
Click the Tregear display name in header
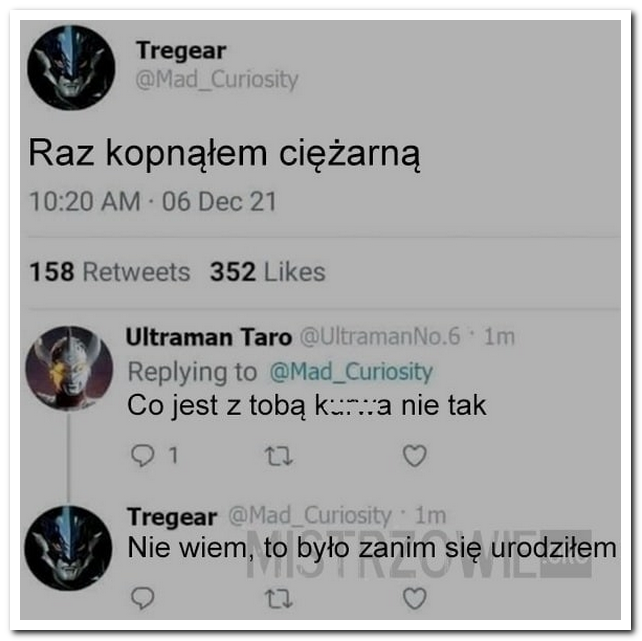click(181, 50)
